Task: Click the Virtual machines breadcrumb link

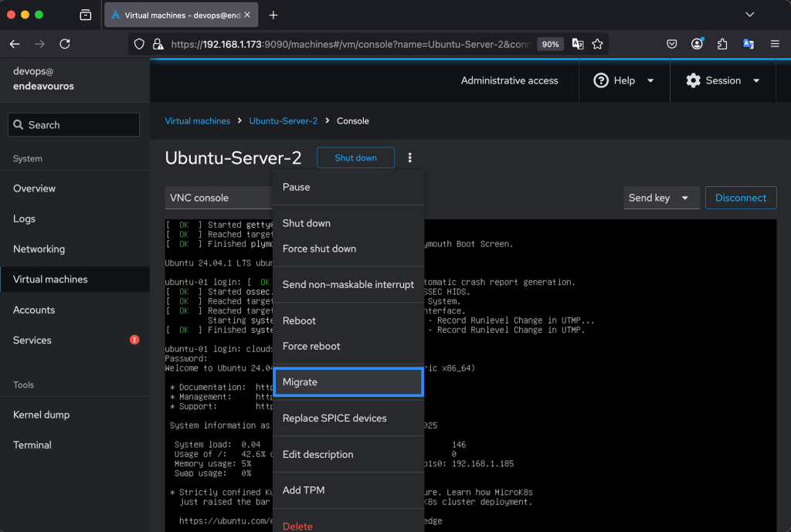Action: [x=197, y=121]
